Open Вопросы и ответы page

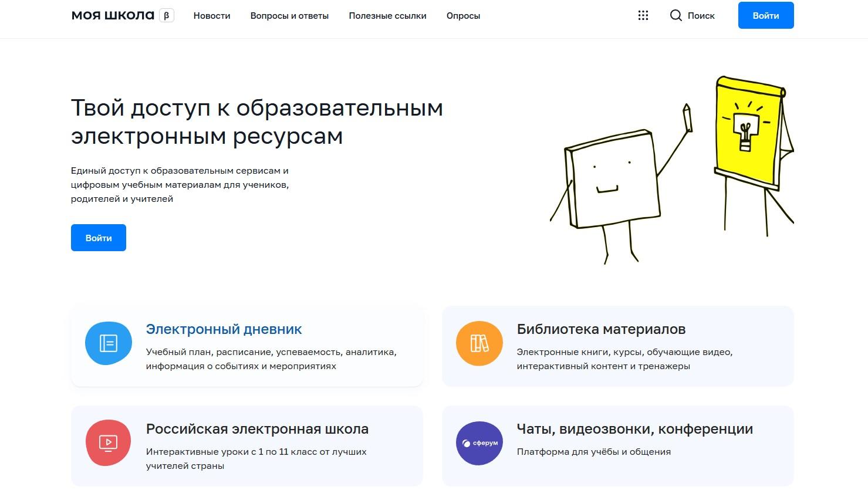click(x=289, y=16)
